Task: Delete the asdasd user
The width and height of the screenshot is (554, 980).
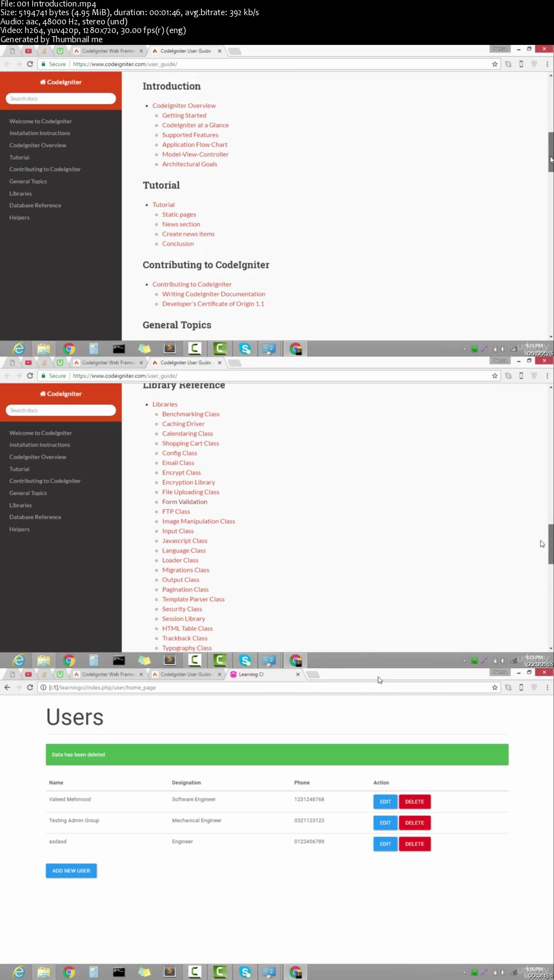Action: (414, 844)
